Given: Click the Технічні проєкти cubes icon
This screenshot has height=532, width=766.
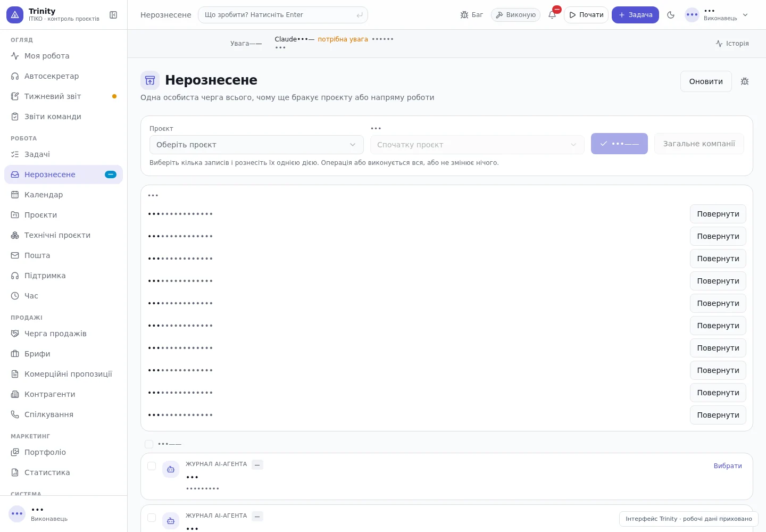Looking at the screenshot, I should [x=15, y=235].
